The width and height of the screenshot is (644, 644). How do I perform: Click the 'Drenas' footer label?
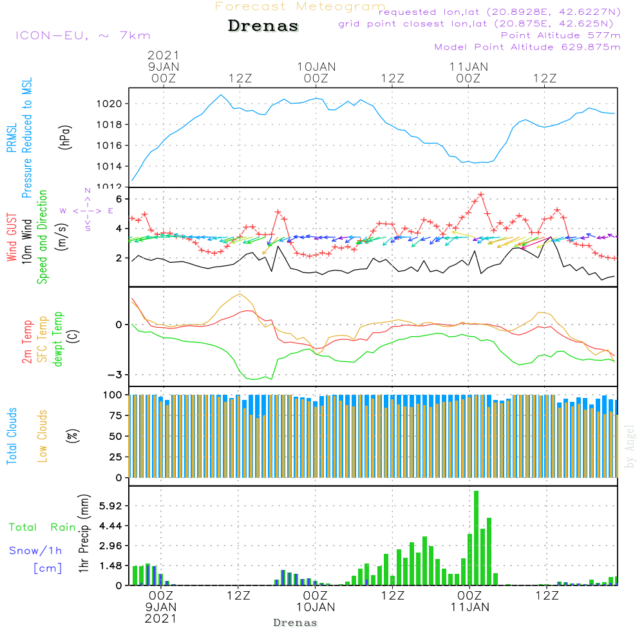[296, 623]
